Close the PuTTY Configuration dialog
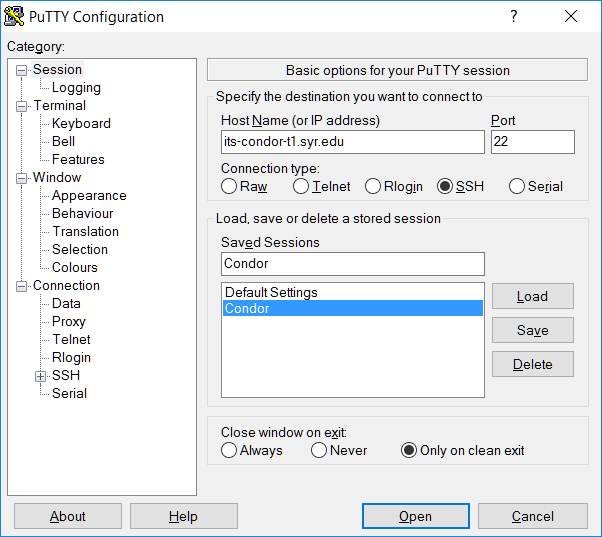Image resolution: width=602 pixels, height=537 pixels. [571, 16]
